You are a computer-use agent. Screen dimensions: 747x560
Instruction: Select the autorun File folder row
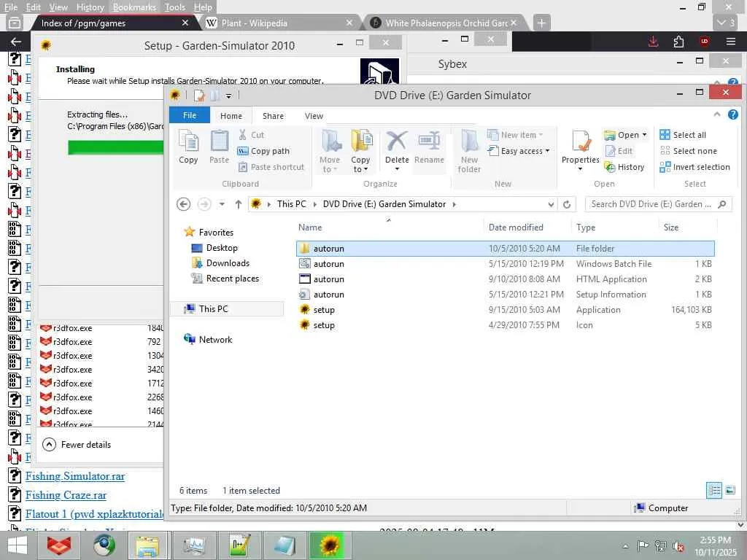[x=505, y=249]
